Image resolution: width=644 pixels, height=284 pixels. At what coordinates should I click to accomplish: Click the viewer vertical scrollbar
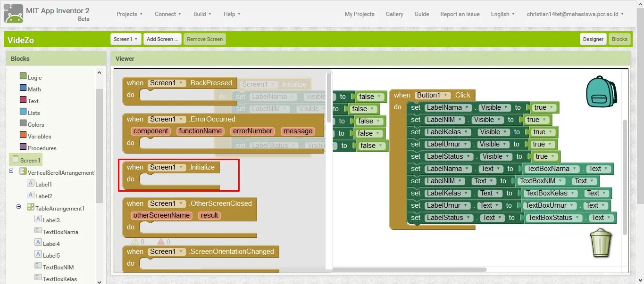tap(625, 177)
